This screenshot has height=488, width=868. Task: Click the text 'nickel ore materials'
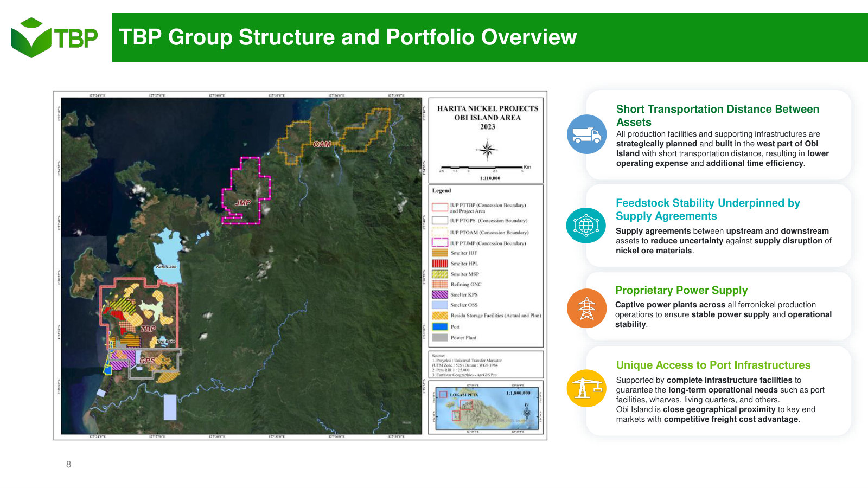coord(654,251)
